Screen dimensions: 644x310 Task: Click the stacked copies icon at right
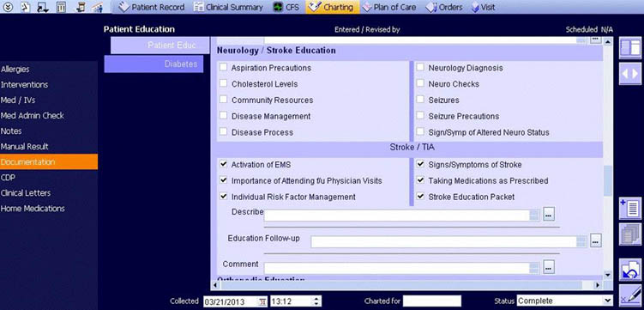point(630,234)
